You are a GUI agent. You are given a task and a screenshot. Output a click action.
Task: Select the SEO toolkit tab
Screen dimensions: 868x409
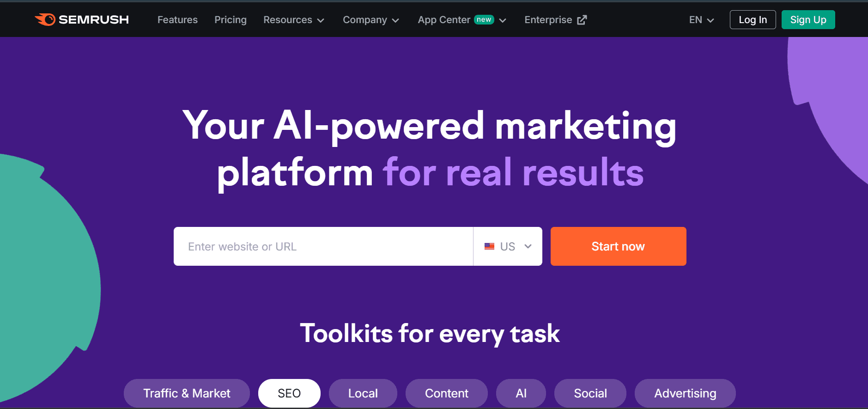pos(289,393)
